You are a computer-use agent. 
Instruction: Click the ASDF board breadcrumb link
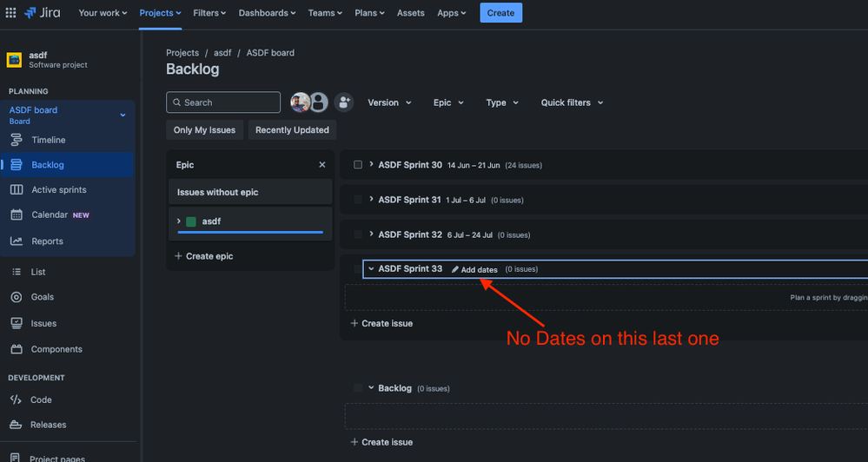[270, 53]
